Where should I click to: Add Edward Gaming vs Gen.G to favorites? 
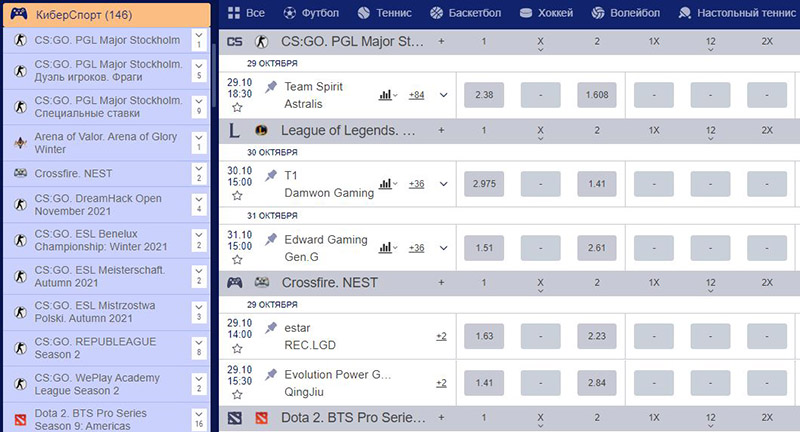tap(237, 260)
